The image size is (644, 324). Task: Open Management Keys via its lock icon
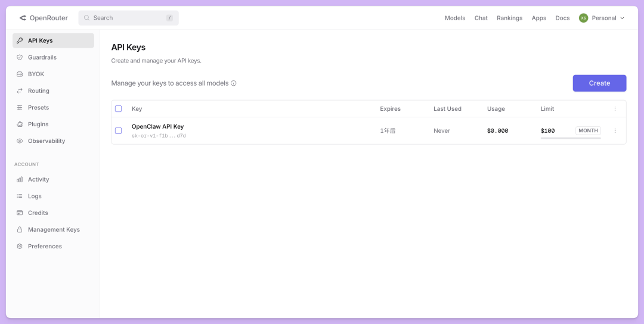(20, 230)
